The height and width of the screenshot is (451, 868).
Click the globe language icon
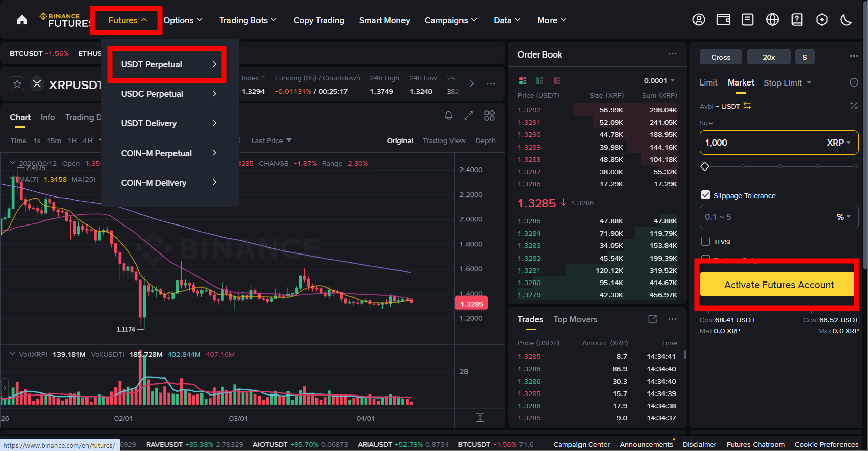(x=772, y=20)
